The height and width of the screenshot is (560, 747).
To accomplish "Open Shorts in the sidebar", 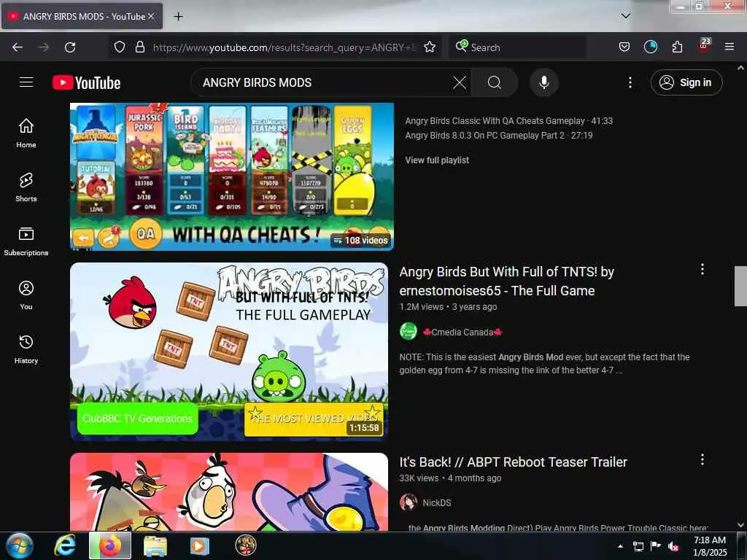I will pos(26,187).
